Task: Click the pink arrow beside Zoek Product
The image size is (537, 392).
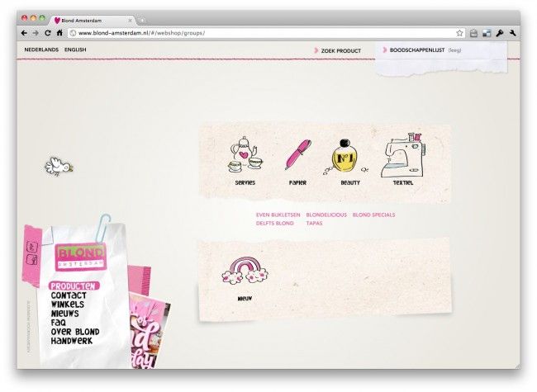Action: point(316,50)
